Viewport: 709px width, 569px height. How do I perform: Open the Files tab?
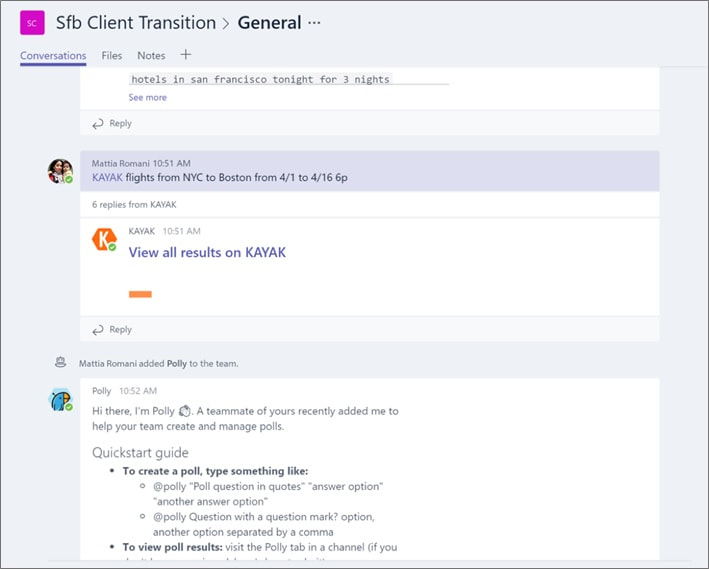112,56
